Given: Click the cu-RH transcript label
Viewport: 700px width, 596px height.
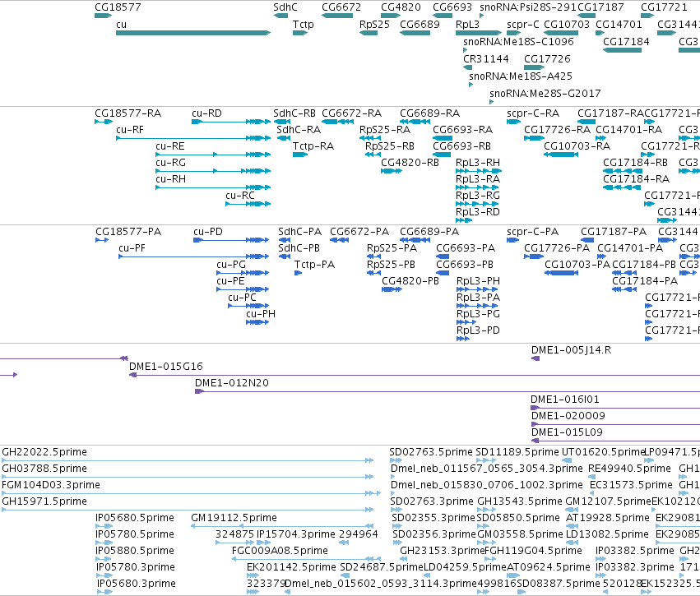Looking at the screenshot, I should tap(170, 179).
